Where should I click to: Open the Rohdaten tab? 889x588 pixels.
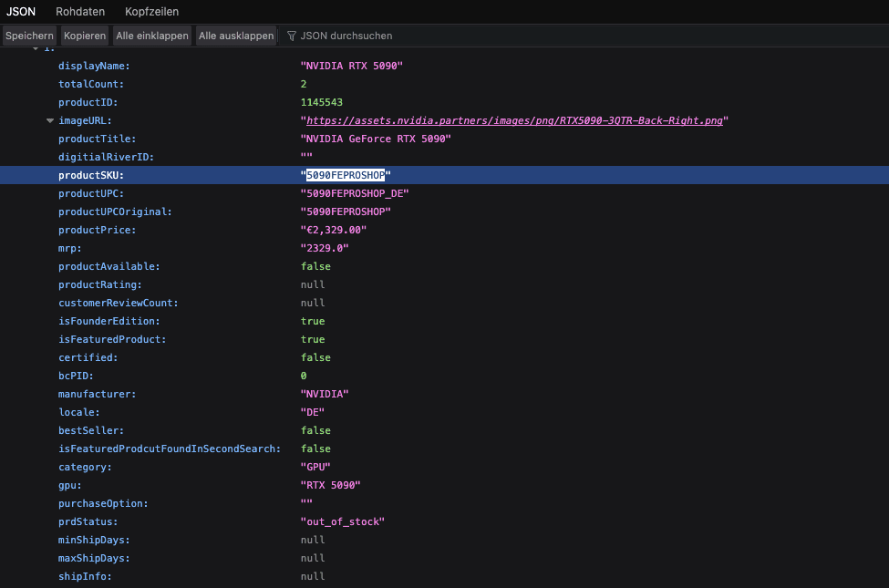click(80, 11)
